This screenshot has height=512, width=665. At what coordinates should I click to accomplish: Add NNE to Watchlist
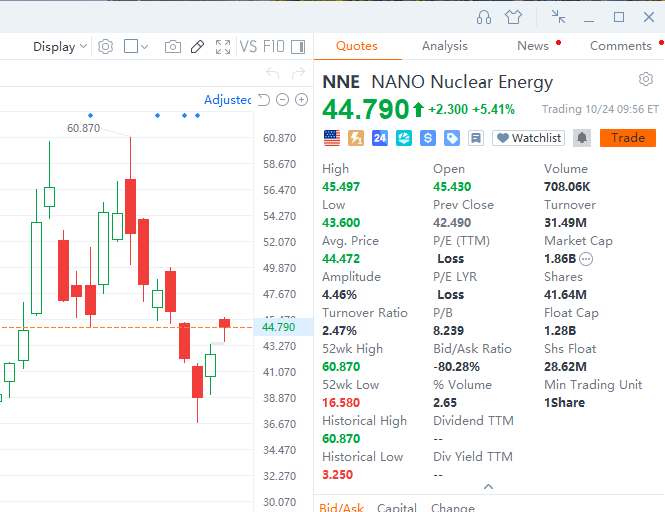[528, 138]
